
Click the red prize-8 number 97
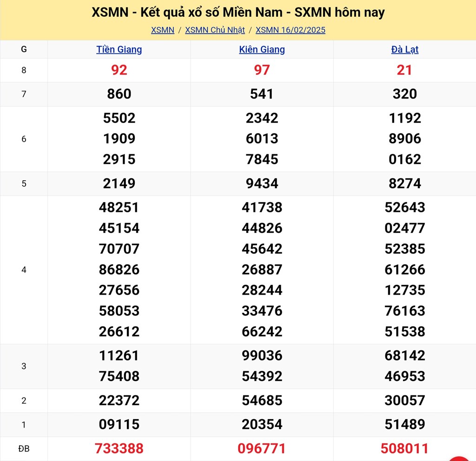coord(262,70)
